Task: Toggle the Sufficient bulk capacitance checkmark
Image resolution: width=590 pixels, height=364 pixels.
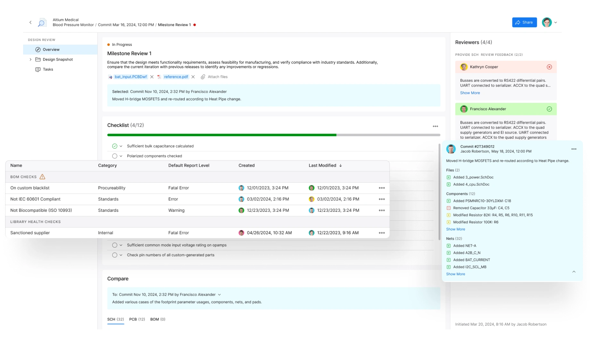Action: [114, 146]
